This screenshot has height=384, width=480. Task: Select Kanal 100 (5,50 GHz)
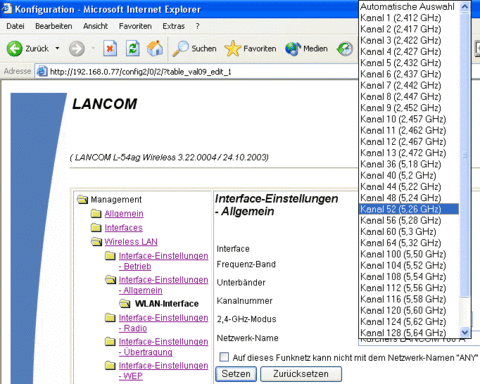409,254
